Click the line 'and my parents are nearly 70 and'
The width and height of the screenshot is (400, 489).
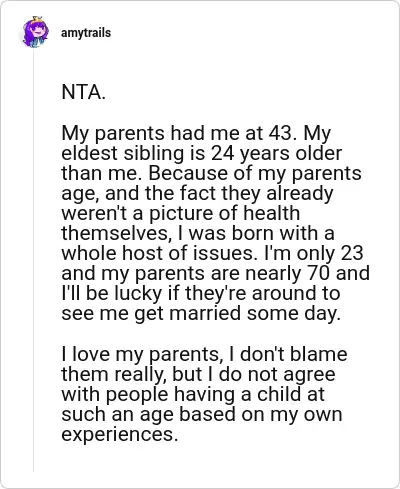click(216, 273)
